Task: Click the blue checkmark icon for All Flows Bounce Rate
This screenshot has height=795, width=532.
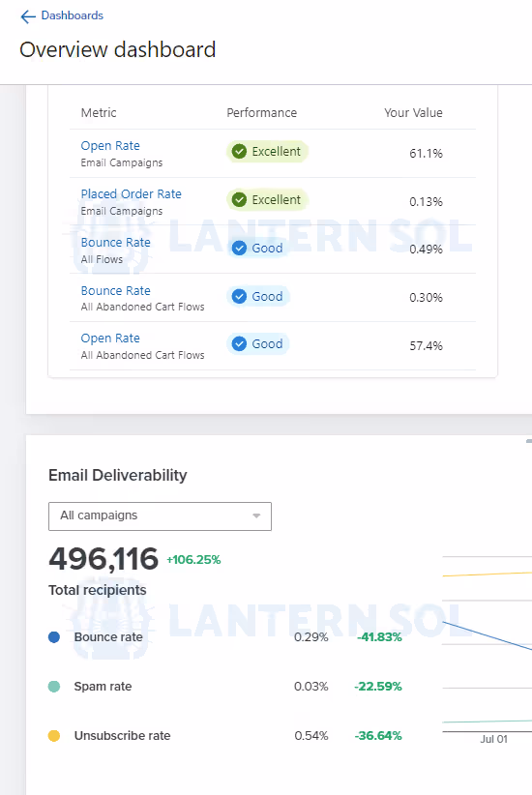Action: pyautogui.click(x=239, y=248)
